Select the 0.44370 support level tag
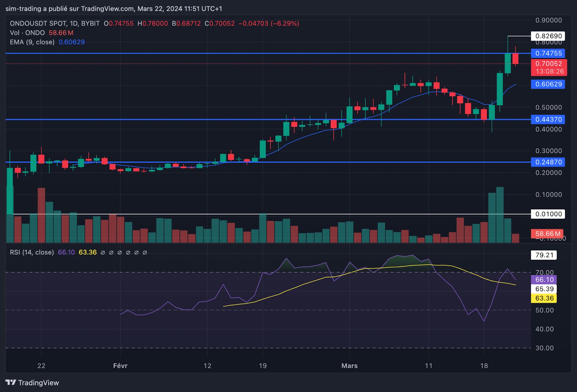The height and width of the screenshot is (392, 577). 548,120
